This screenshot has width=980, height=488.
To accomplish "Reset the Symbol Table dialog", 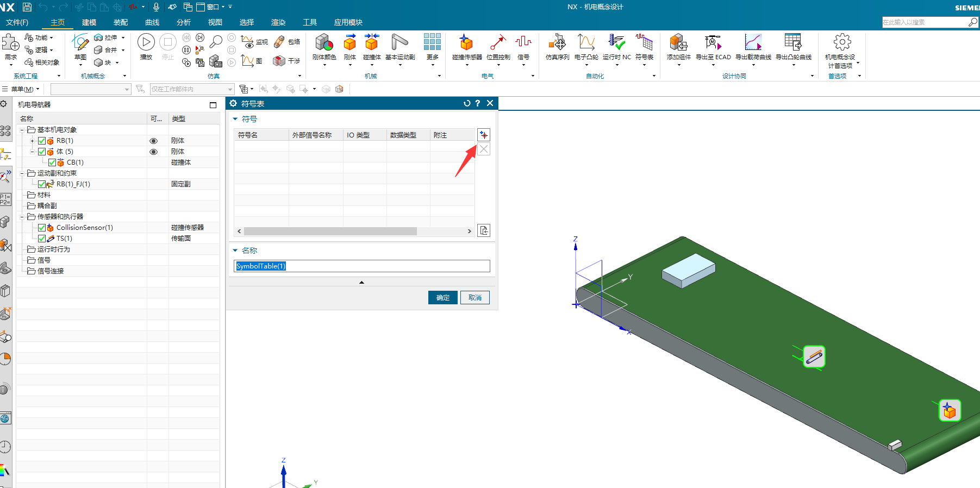I will [466, 103].
